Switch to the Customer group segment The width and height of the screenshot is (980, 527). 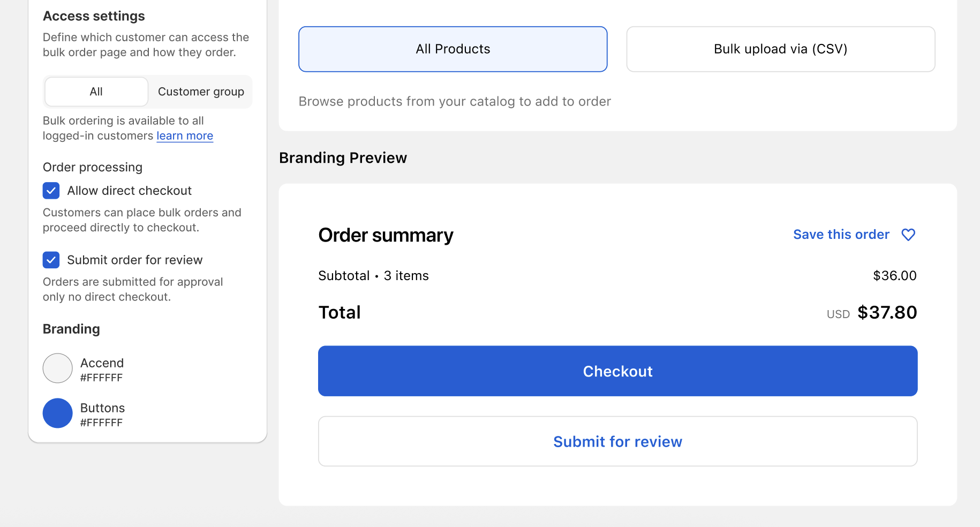201,92
